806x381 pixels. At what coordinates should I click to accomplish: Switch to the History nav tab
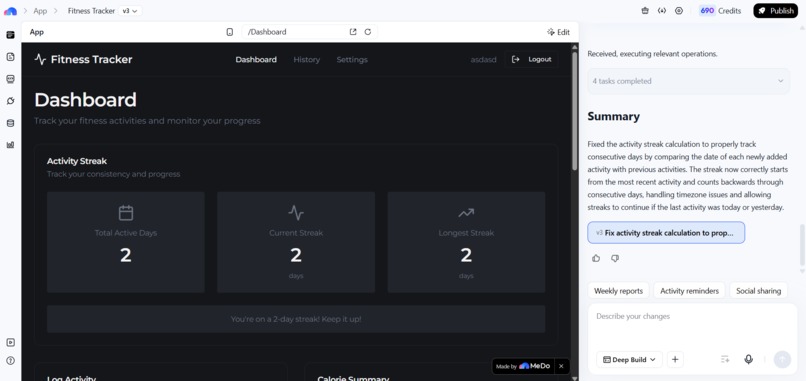coord(306,60)
